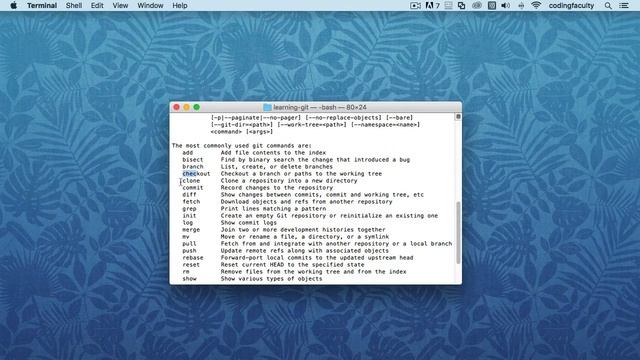Click 'The most commonly used git commands' line
Screen dimensions: 640x360
point(242,146)
